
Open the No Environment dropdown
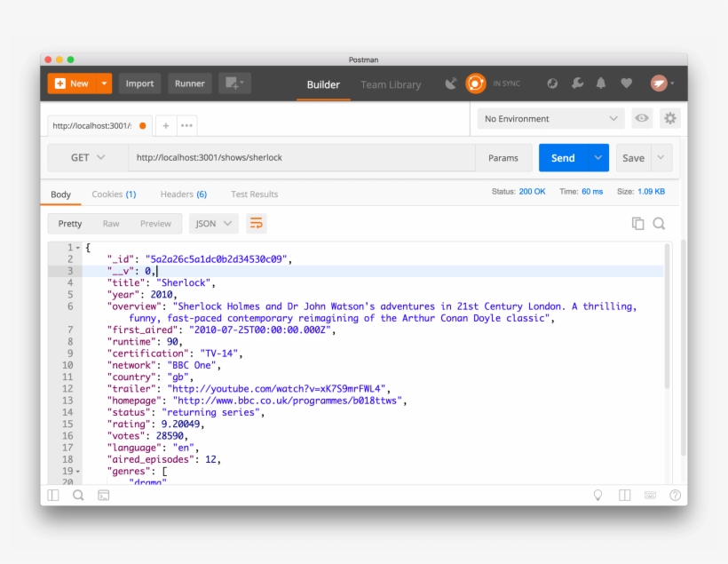[x=550, y=118]
